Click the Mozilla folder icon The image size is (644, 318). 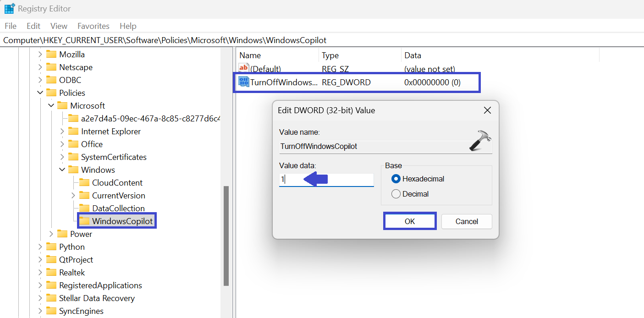coord(51,55)
